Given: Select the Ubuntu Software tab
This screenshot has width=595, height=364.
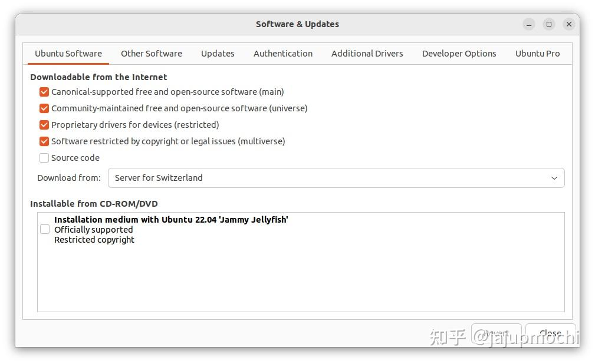Looking at the screenshot, I should click(x=68, y=53).
